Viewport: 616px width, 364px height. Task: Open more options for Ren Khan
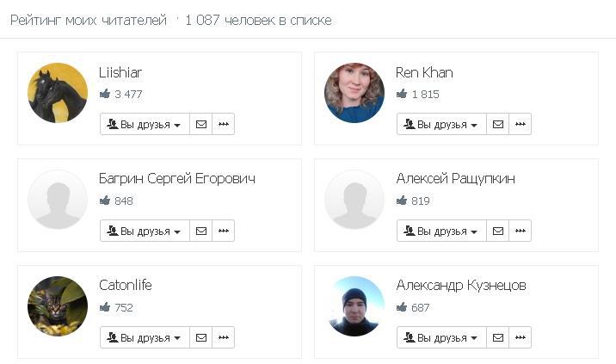tap(521, 124)
